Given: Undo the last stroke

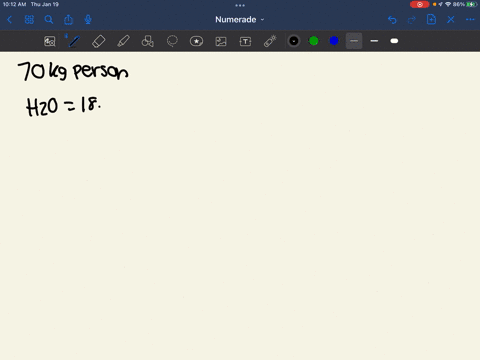Looking at the screenshot, I should point(392,20).
